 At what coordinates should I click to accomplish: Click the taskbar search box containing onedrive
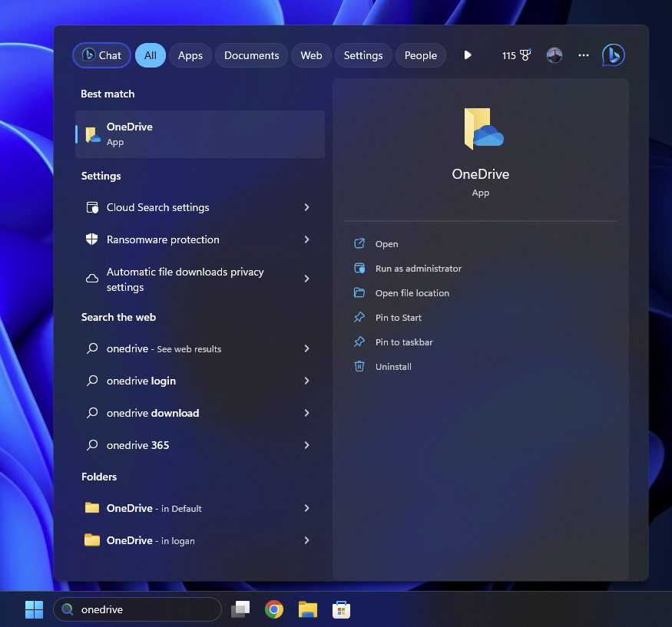[137, 609]
